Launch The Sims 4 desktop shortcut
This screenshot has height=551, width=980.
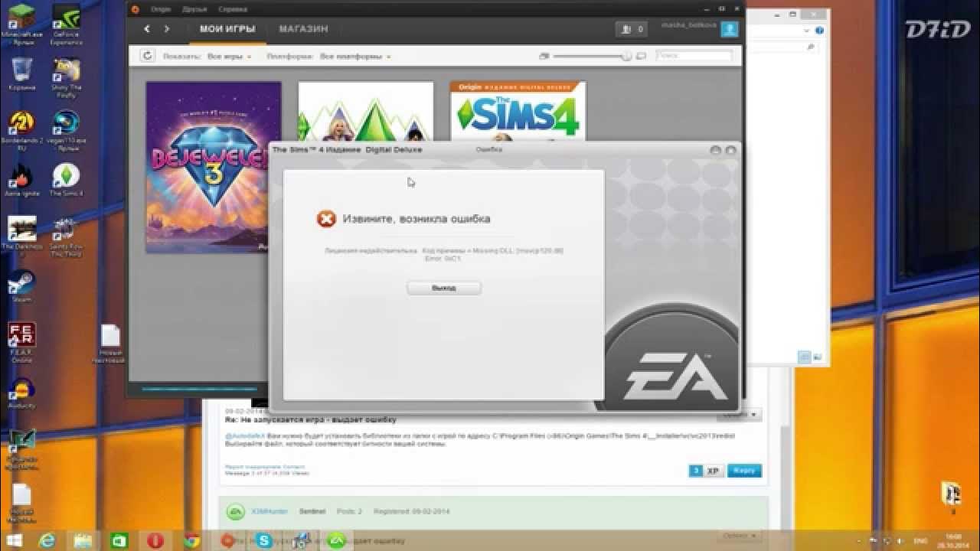(67, 181)
